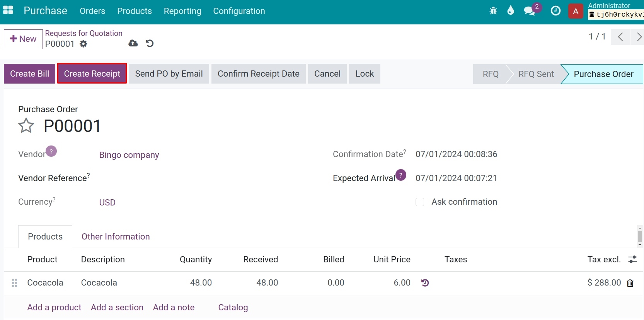Image resolution: width=644 pixels, height=320 pixels.
Task: Open the Reporting menu
Action: coord(182,11)
